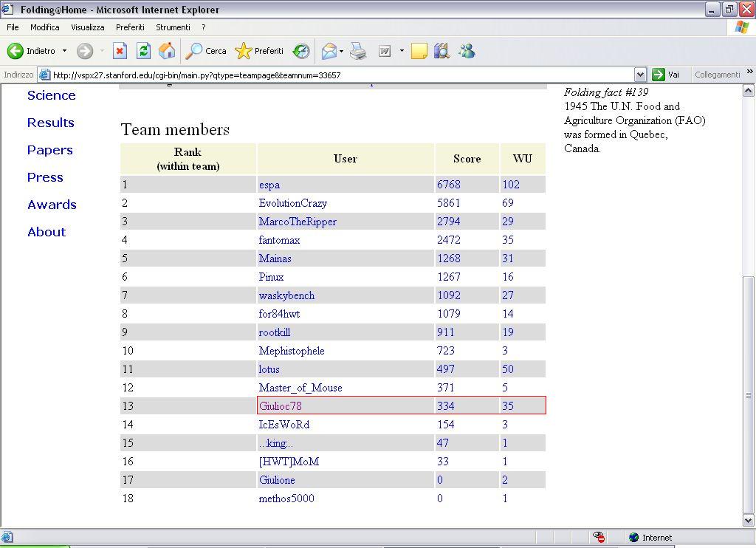
Task: Go to the Home page icon
Action: (168, 51)
